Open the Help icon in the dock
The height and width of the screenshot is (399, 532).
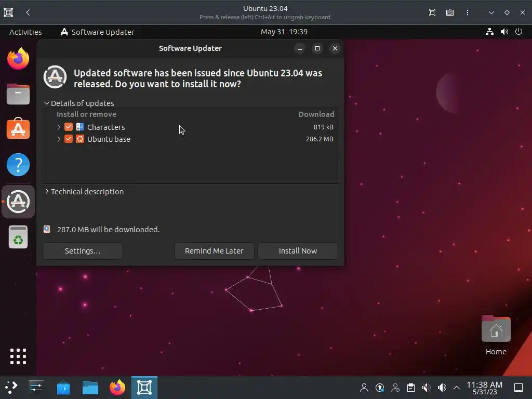click(18, 165)
